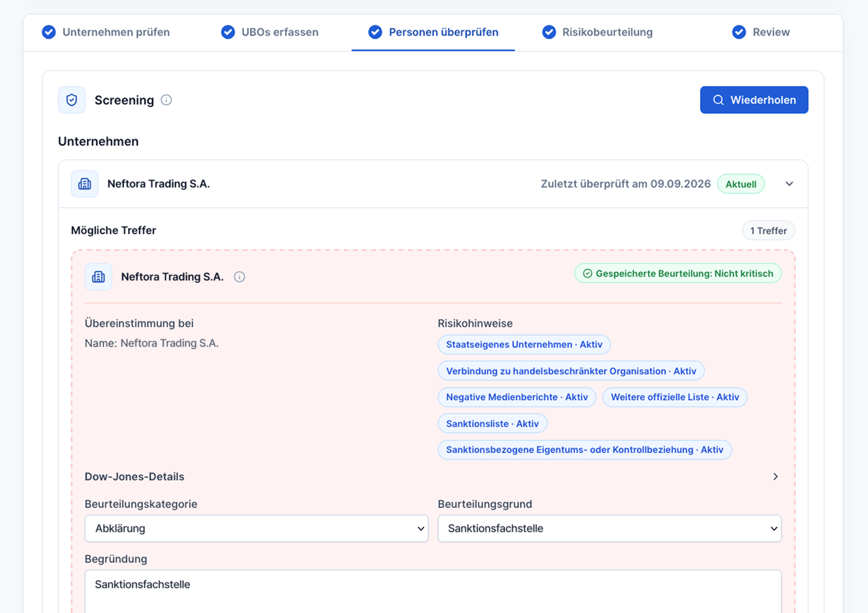
Task: Click the Weitere offizielle Liste · Aktiv tag
Action: (675, 397)
